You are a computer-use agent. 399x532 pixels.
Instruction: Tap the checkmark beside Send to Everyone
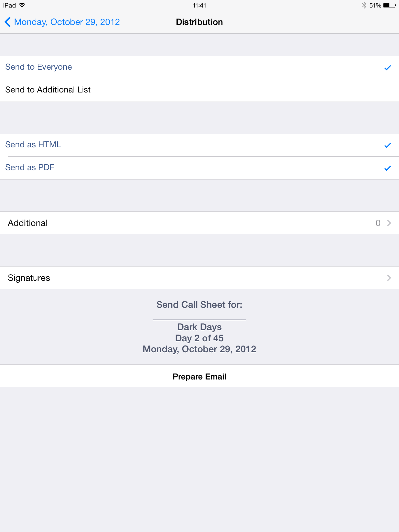(x=388, y=68)
